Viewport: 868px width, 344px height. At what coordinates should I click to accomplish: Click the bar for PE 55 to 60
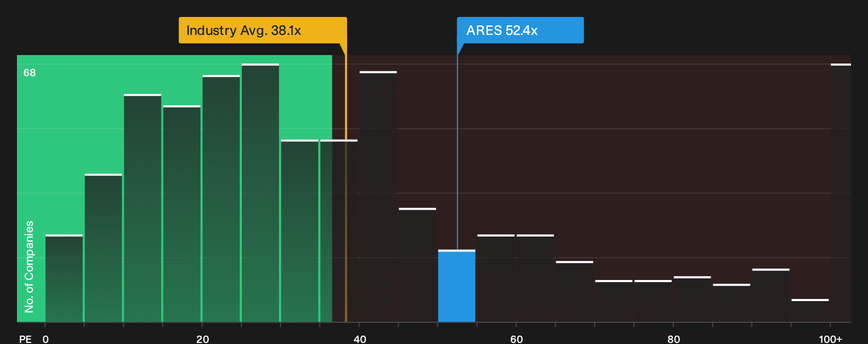pyautogui.click(x=496, y=278)
